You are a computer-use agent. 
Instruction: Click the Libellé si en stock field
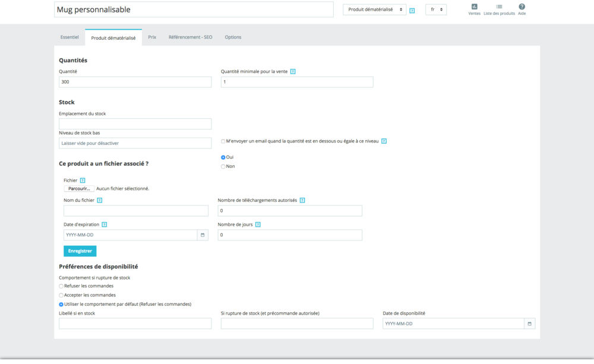pos(135,324)
